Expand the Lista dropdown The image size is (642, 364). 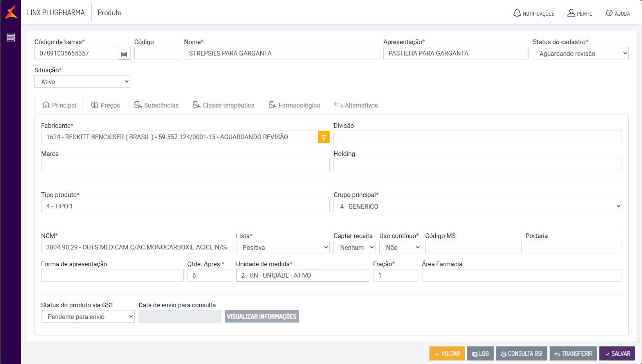[283, 247]
